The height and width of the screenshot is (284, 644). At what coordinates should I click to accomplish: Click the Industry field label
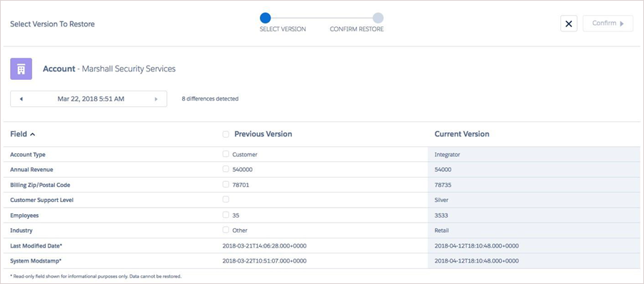click(x=21, y=230)
